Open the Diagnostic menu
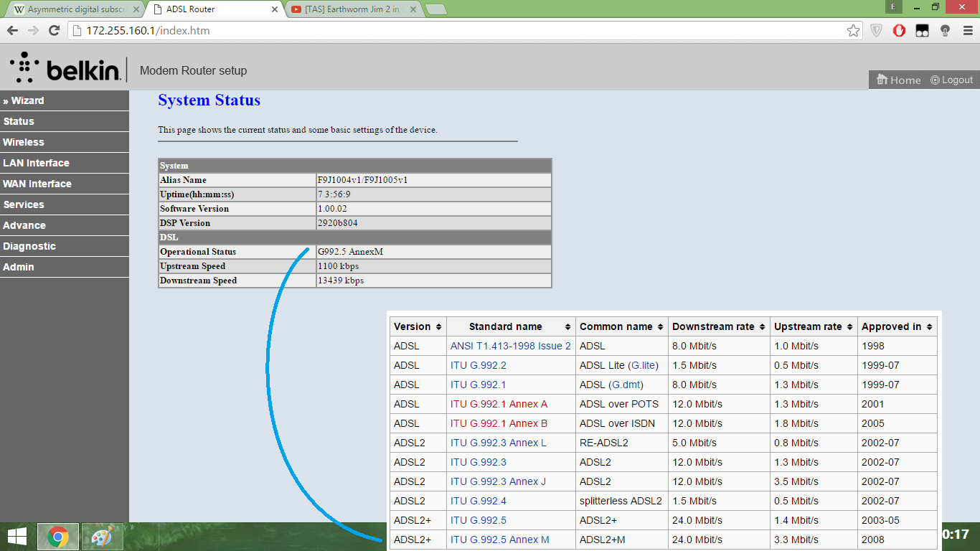Screen dimensions: 980x551 (x=65, y=246)
